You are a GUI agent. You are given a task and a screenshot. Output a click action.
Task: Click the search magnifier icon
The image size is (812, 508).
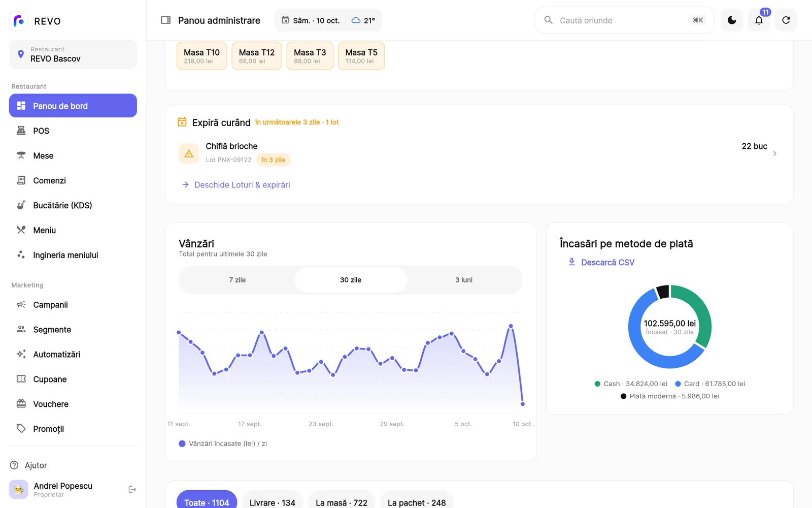coord(549,20)
